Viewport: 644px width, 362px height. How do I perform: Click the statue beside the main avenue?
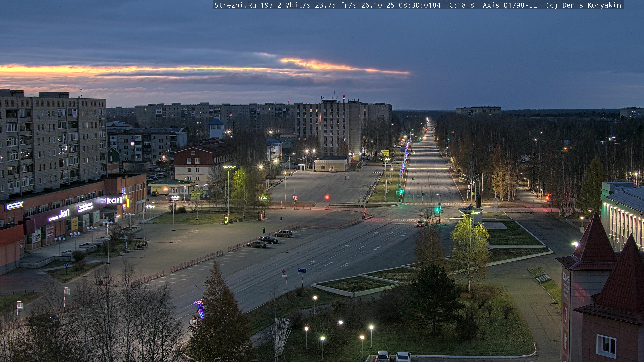tap(478, 201)
